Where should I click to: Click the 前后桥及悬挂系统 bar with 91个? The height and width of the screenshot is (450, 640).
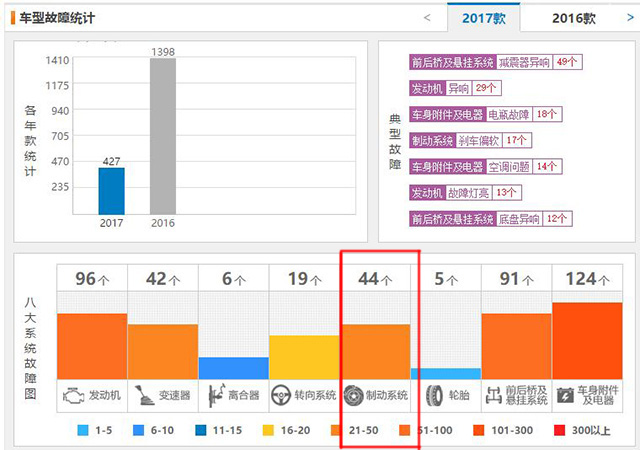click(516, 346)
